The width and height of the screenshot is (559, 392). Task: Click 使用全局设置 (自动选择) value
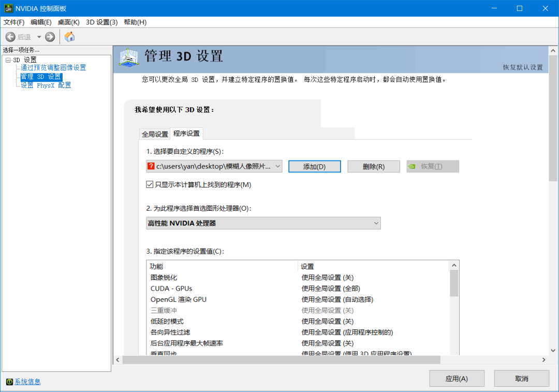337,299
